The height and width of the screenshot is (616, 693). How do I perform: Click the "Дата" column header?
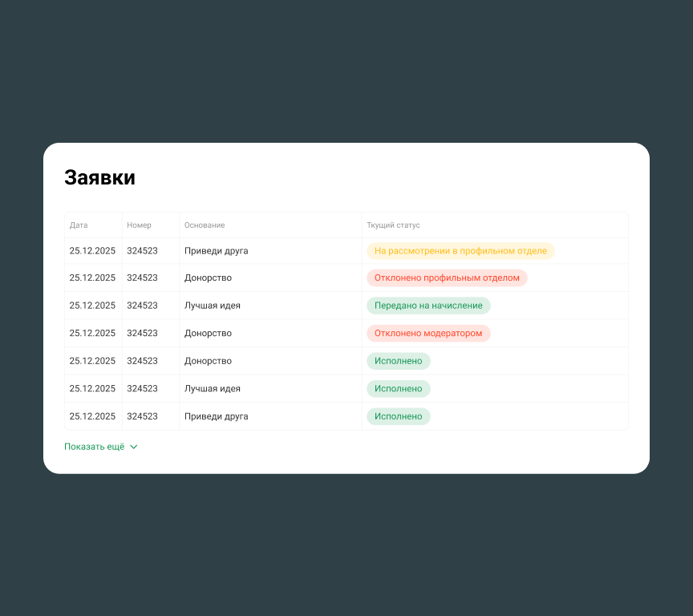79,225
